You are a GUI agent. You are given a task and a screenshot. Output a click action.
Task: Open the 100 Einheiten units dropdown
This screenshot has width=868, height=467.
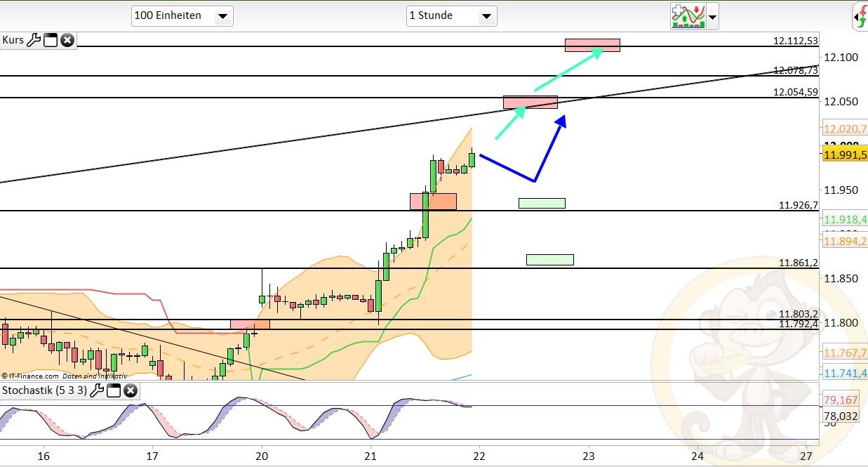182,15
